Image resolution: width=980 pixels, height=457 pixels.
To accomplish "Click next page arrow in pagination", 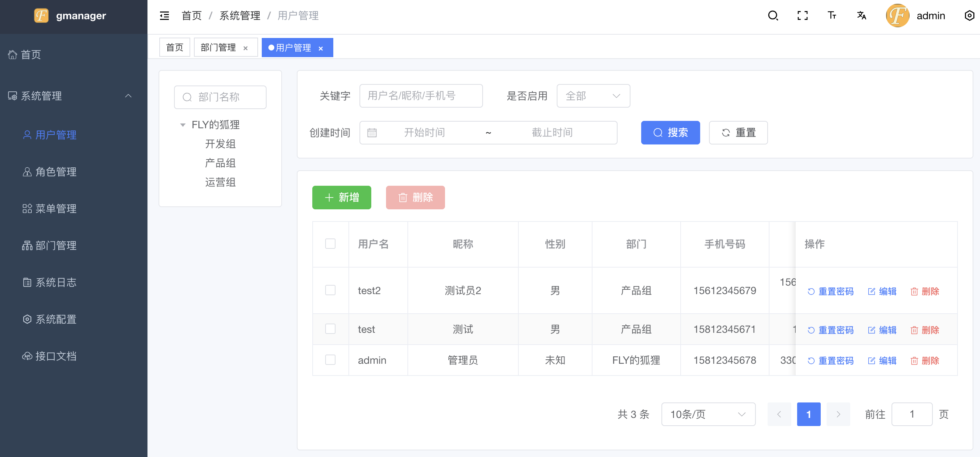I will point(838,414).
